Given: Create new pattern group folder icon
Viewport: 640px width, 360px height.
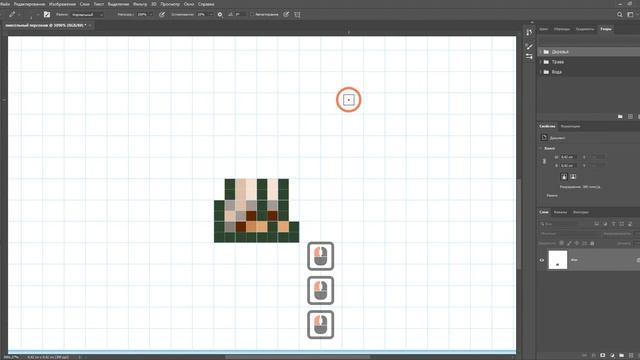Looking at the screenshot, I should point(620,117).
